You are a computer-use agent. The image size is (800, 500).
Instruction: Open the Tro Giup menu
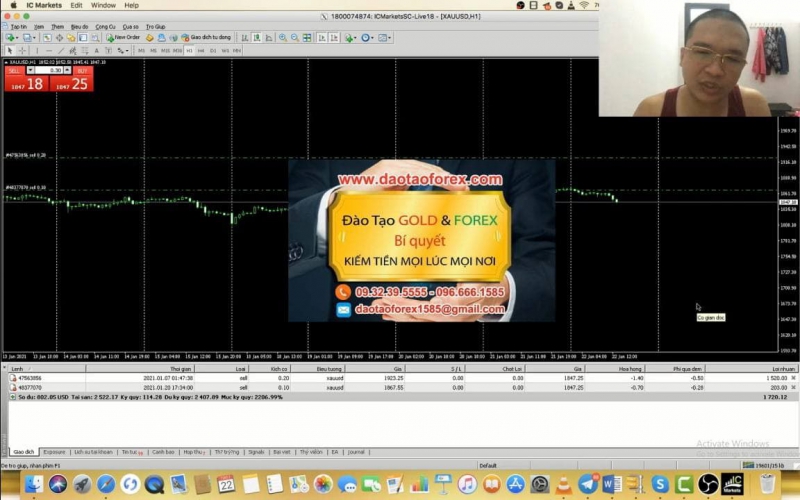click(x=156, y=27)
